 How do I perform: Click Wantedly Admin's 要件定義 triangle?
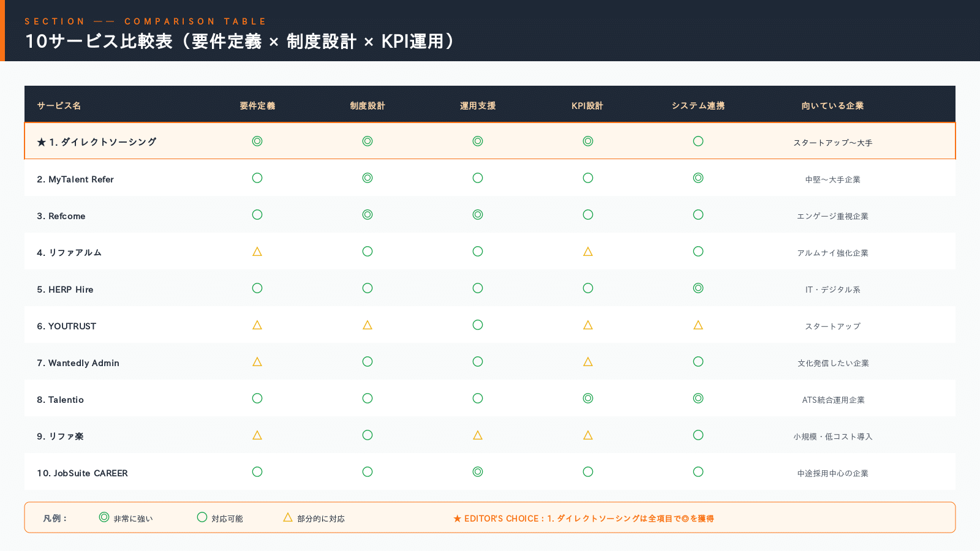click(257, 362)
